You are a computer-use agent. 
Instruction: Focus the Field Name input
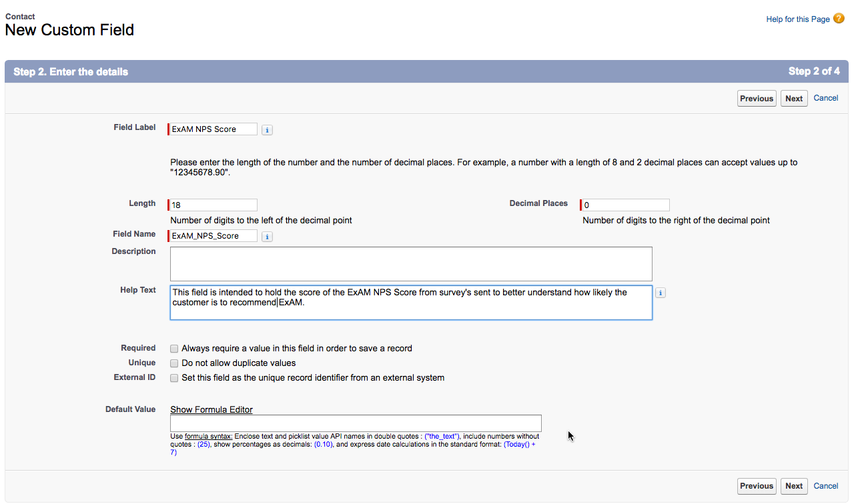(214, 236)
